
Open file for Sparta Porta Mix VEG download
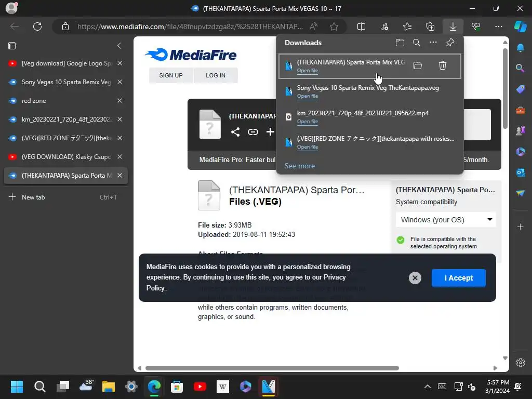[x=308, y=71]
